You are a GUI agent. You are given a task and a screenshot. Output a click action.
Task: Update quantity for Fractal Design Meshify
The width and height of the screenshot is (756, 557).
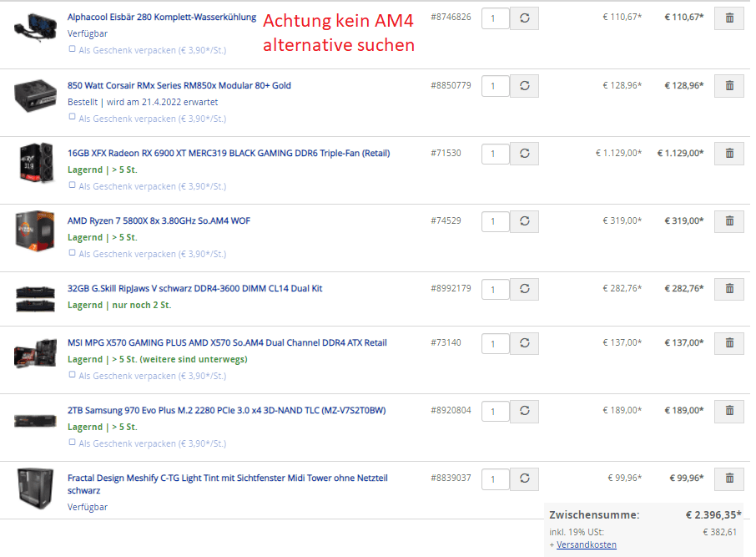(x=524, y=479)
